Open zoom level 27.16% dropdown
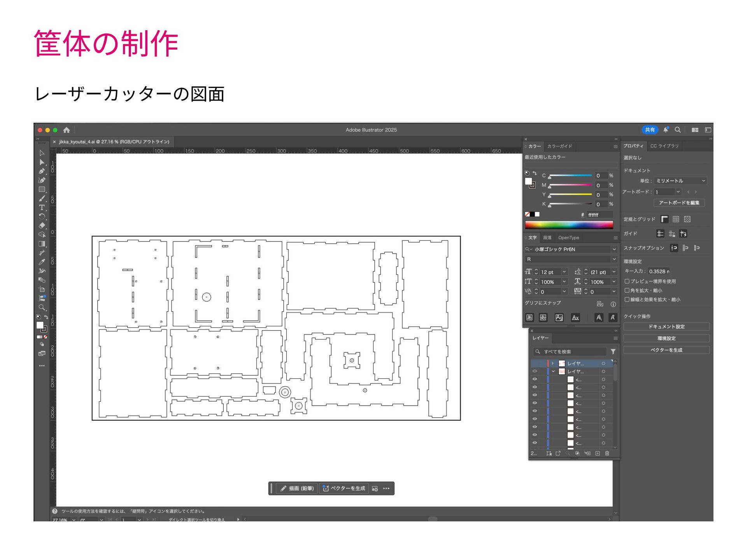This screenshot has height=560, width=747. [74, 520]
